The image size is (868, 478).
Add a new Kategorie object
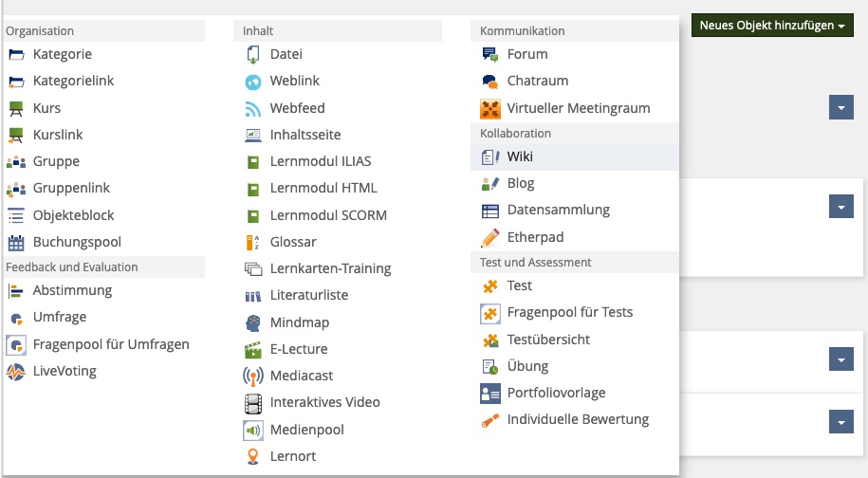point(63,54)
